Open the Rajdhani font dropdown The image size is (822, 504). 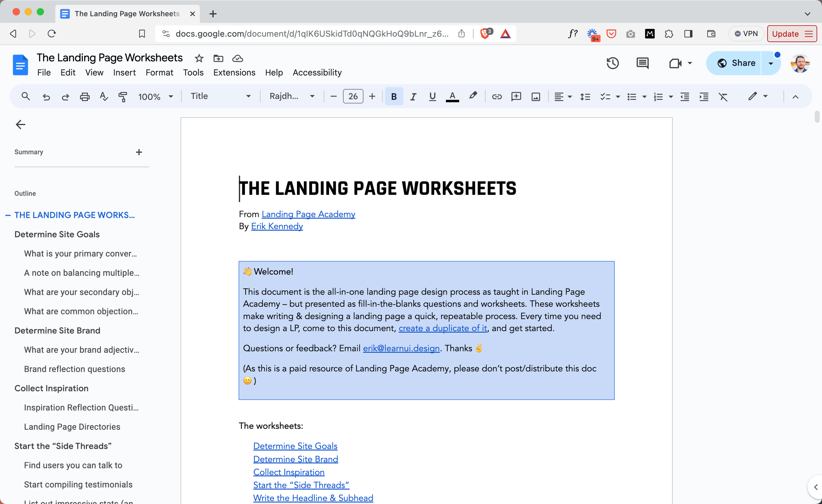point(292,96)
